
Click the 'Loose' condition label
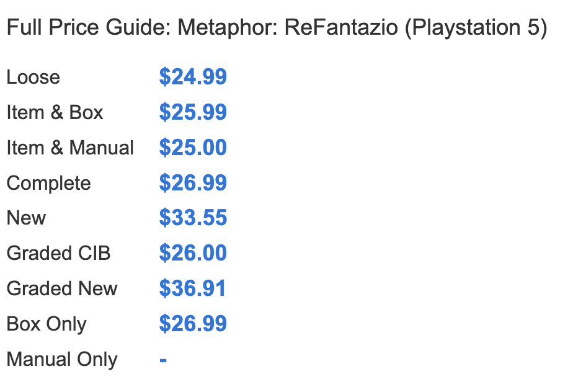pos(33,78)
